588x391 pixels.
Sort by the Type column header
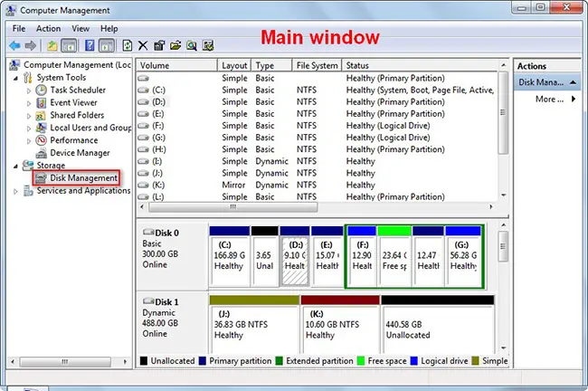[271, 65]
